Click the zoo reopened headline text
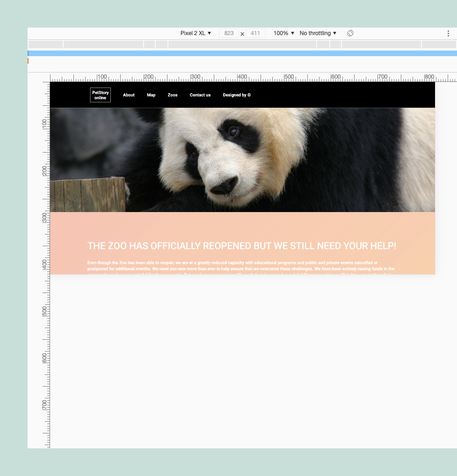 241,246
